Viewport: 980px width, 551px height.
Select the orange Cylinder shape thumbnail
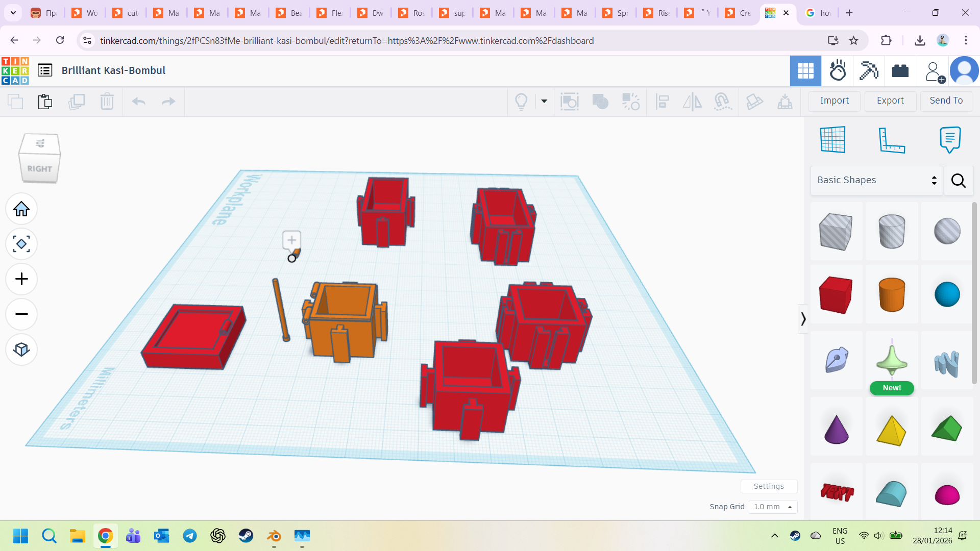pyautogui.click(x=892, y=295)
